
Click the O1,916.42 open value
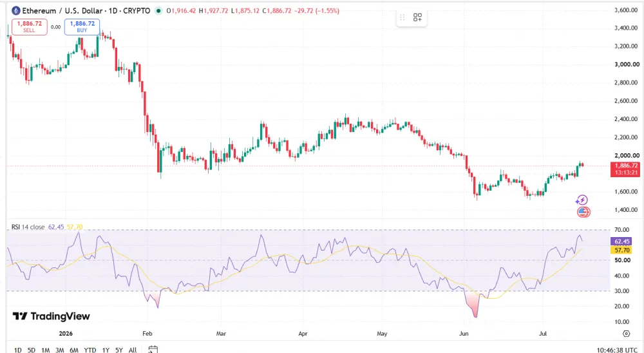pyautogui.click(x=181, y=11)
